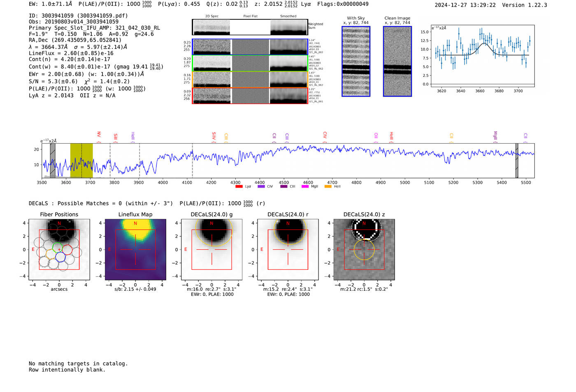Select the Weighted Sum 2D spectrum strip
Image resolution: width=576 pixels, height=392 pixels.
250,27
